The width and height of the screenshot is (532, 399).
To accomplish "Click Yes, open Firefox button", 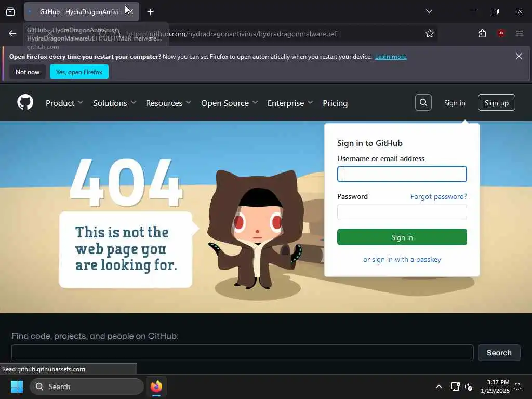I will [79, 72].
